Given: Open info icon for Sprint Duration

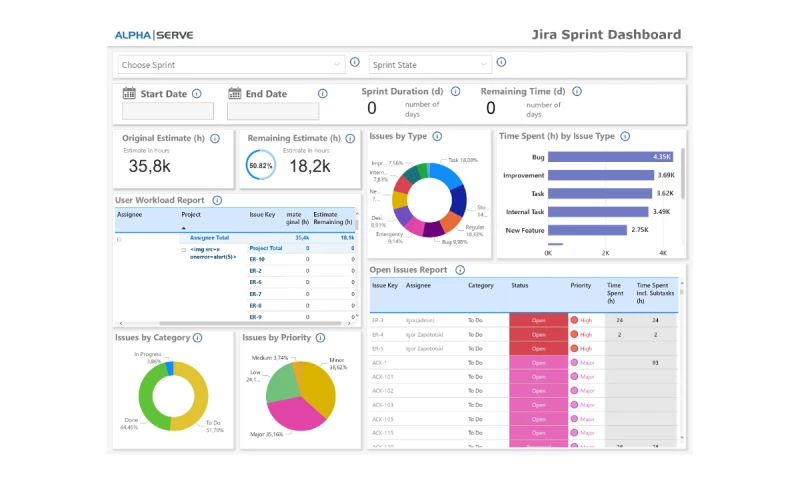Looking at the screenshot, I should coord(456,91).
